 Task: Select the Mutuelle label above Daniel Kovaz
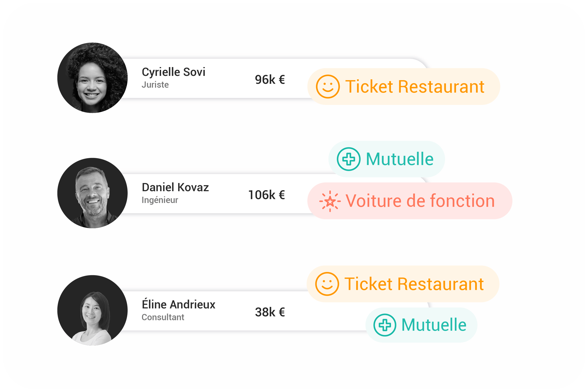[400, 159]
